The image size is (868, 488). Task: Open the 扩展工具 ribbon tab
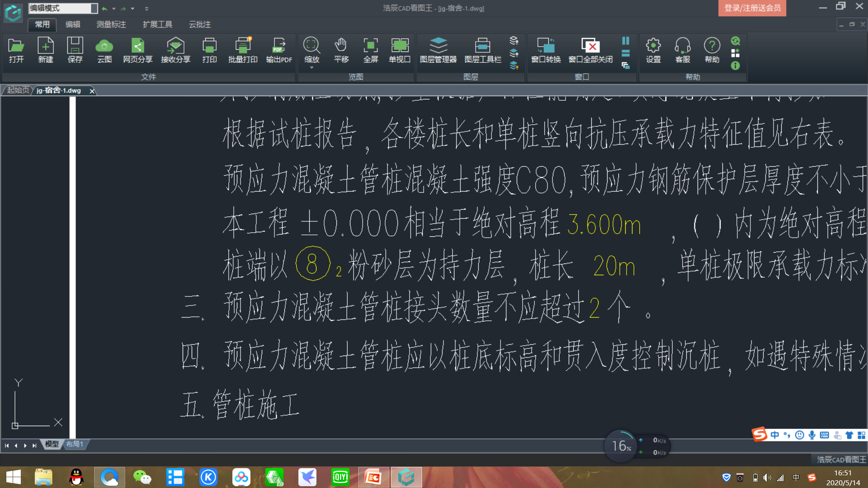(157, 24)
